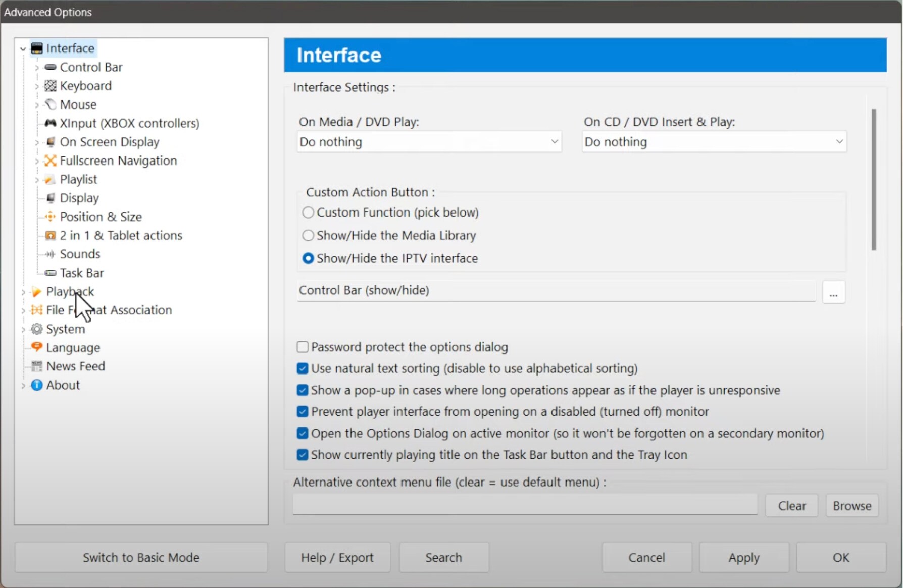The image size is (903, 588).
Task: Clear the alternative context menu file
Action: (x=792, y=506)
